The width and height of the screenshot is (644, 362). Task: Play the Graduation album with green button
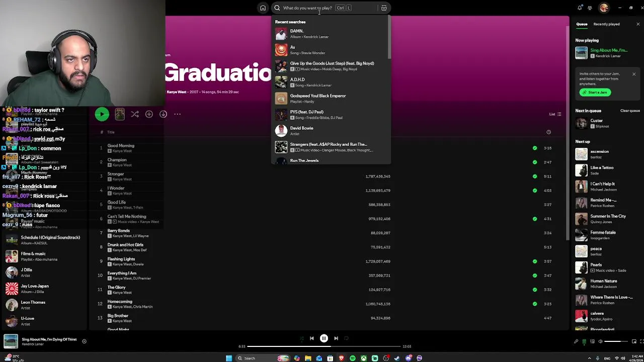[x=102, y=114]
